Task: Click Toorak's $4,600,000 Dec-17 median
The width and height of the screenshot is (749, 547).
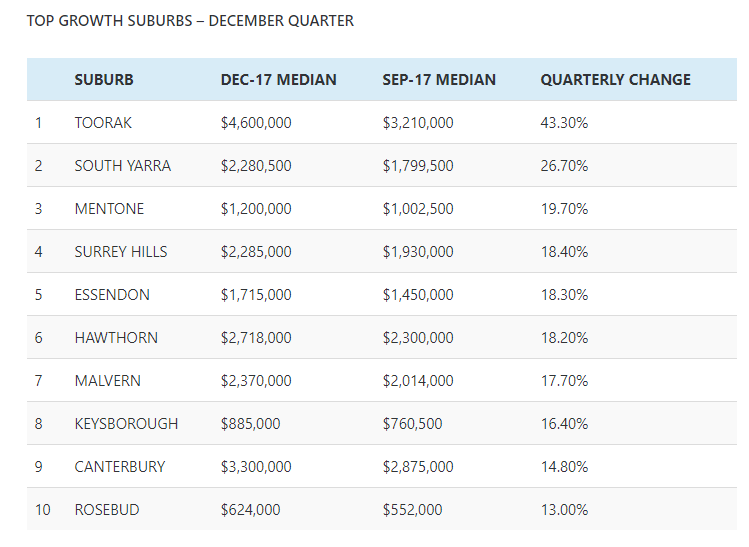Action: [x=256, y=123]
